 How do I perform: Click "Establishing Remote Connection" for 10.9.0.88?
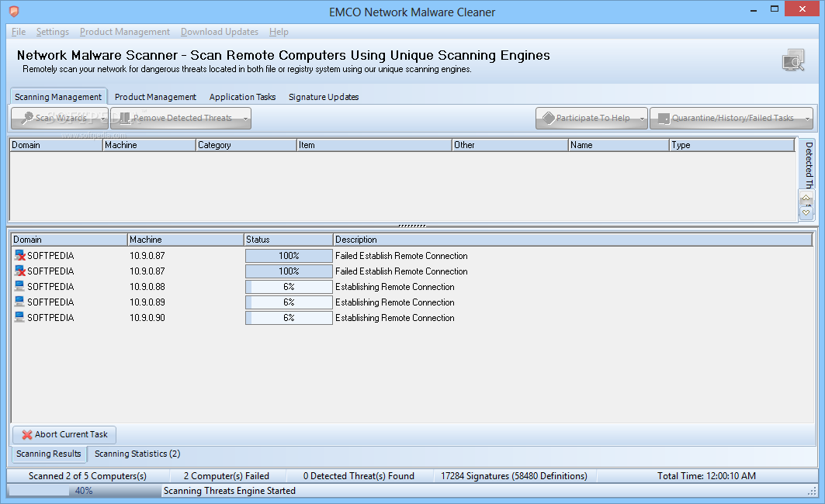pos(394,287)
